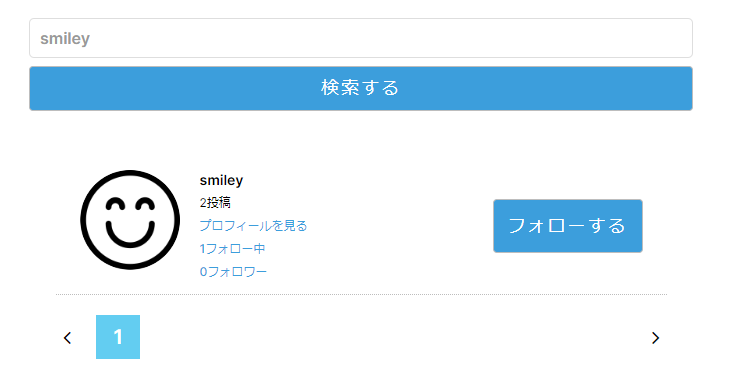View smiley's profile via the blue link
This screenshot has width=750, height=391.
pyautogui.click(x=253, y=225)
